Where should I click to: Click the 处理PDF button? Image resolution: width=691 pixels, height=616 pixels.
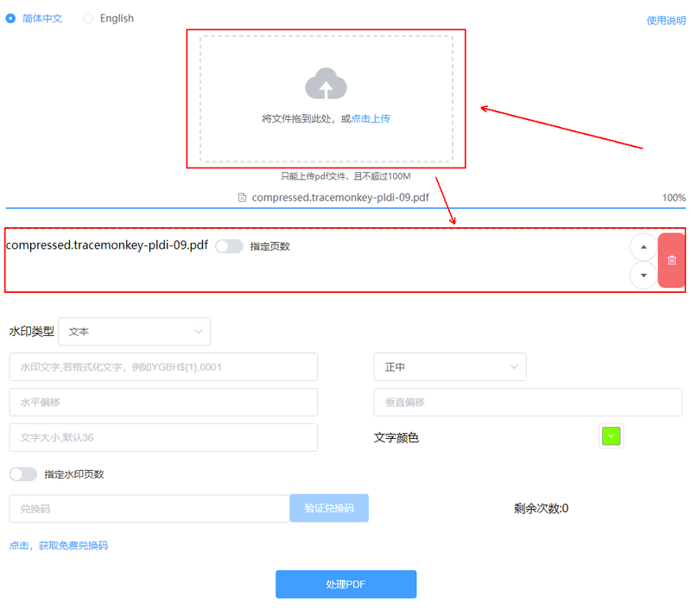346,584
